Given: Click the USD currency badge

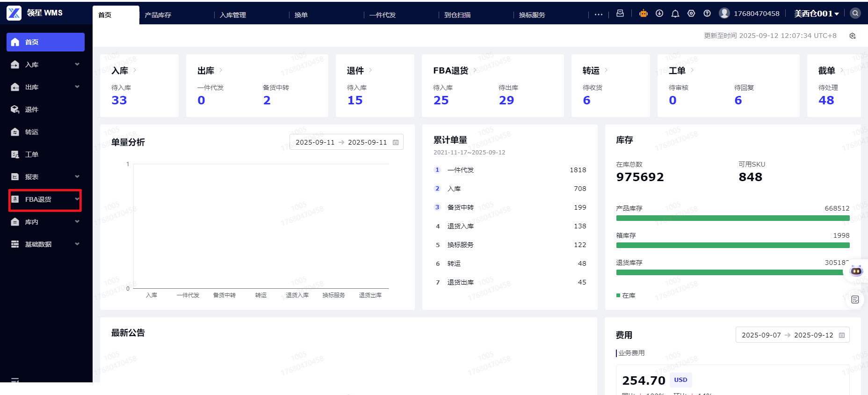Looking at the screenshot, I should (x=681, y=380).
